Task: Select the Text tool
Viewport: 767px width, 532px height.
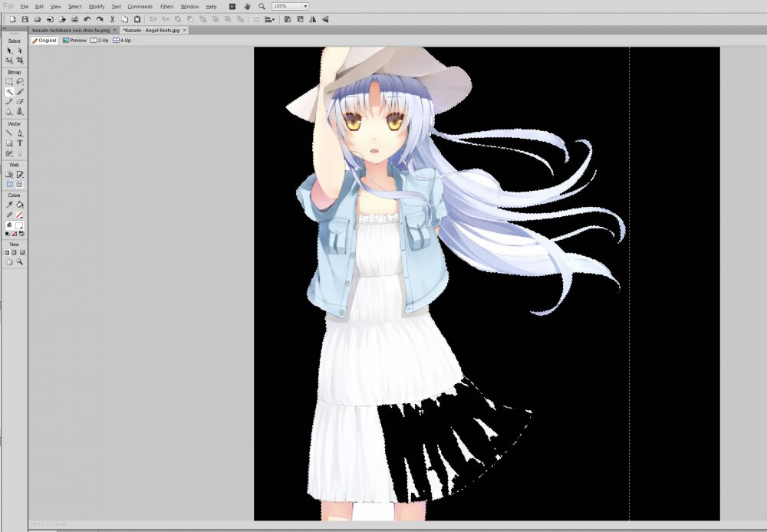Action: point(20,143)
